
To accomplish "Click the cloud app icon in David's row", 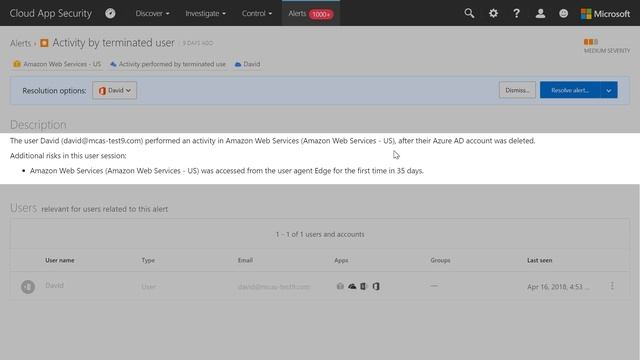I will tap(352, 286).
